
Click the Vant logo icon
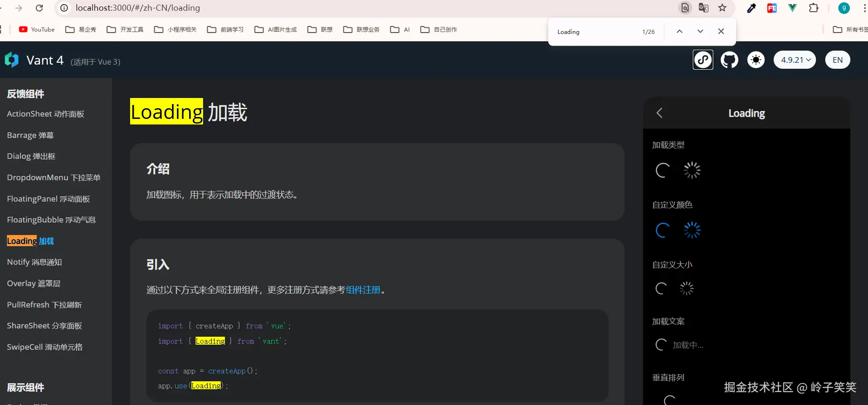coord(11,60)
